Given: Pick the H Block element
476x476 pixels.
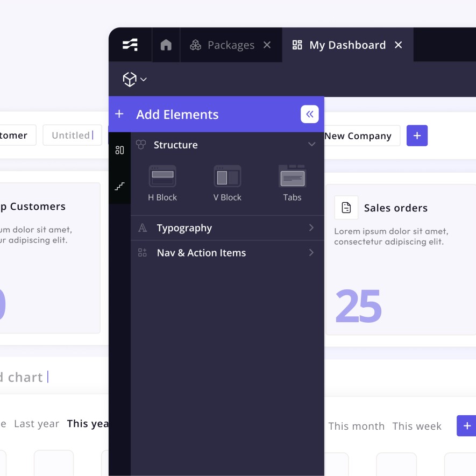Looking at the screenshot, I should tap(162, 183).
